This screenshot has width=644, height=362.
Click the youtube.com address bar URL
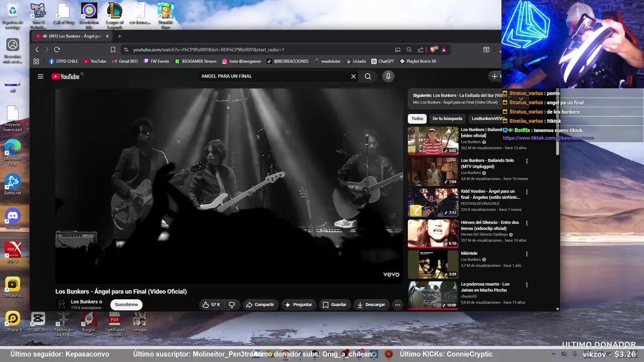pos(209,50)
